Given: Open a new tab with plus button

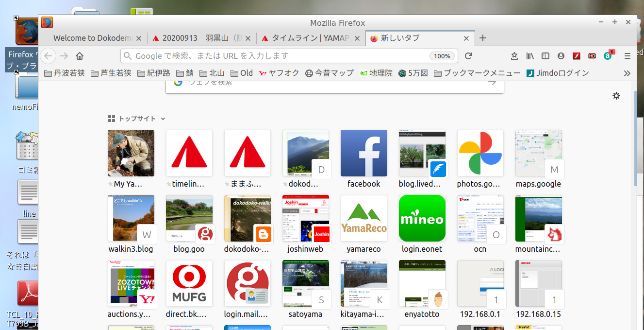Looking at the screenshot, I should pyautogui.click(x=483, y=38).
